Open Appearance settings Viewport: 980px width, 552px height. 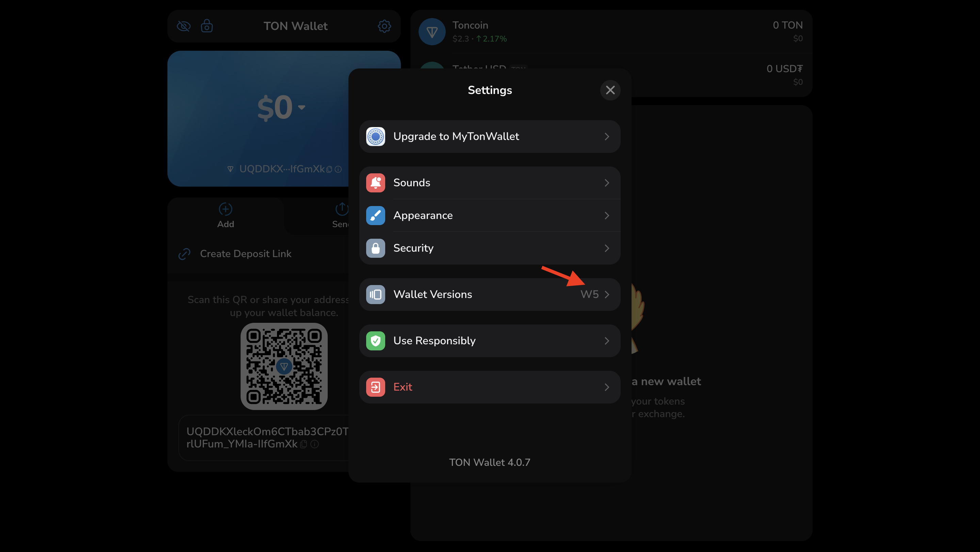click(x=490, y=216)
